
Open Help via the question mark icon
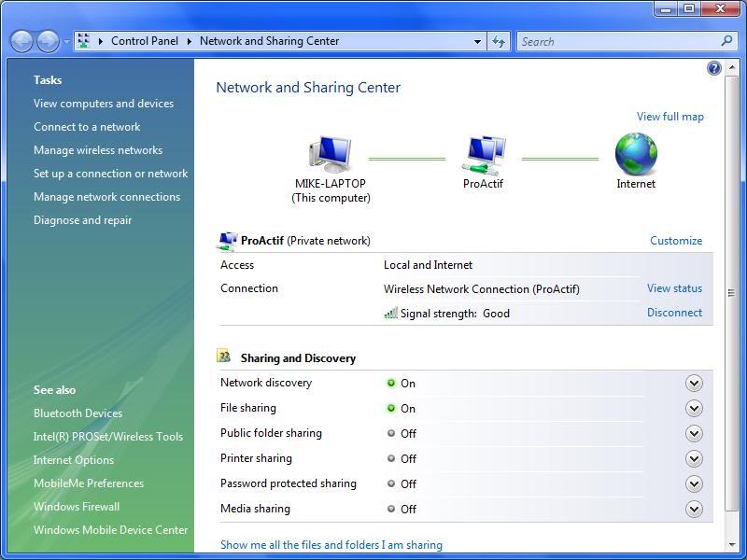point(714,67)
